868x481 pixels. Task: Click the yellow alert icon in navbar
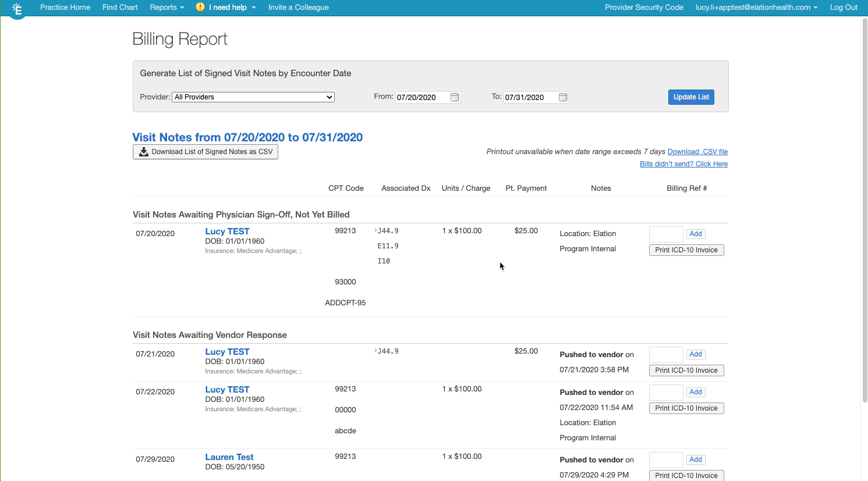point(200,7)
